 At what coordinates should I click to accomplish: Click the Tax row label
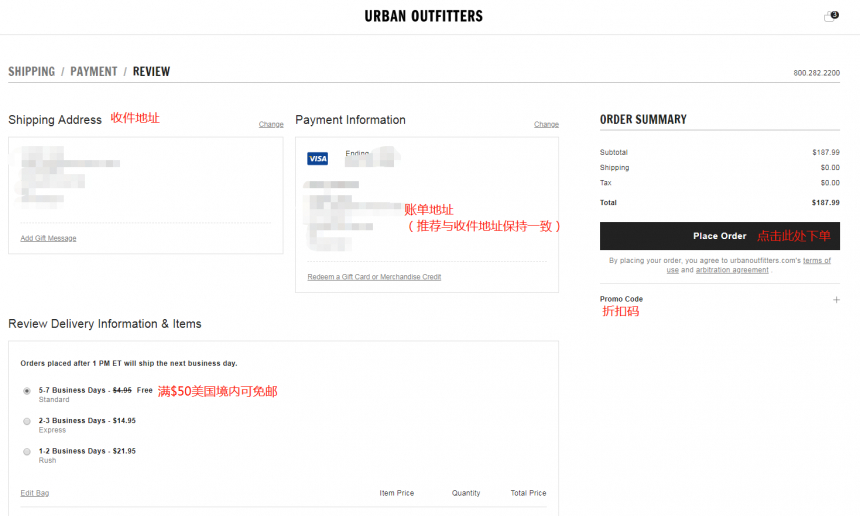[x=606, y=183]
